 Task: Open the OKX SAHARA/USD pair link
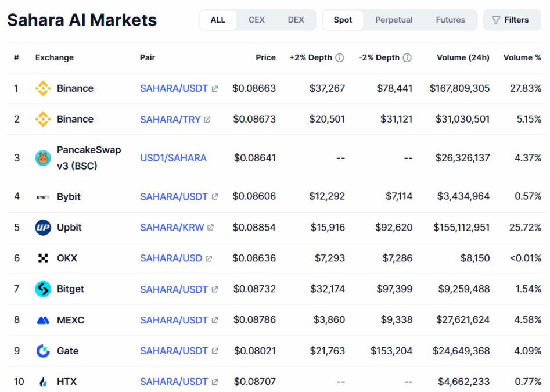click(171, 258)
